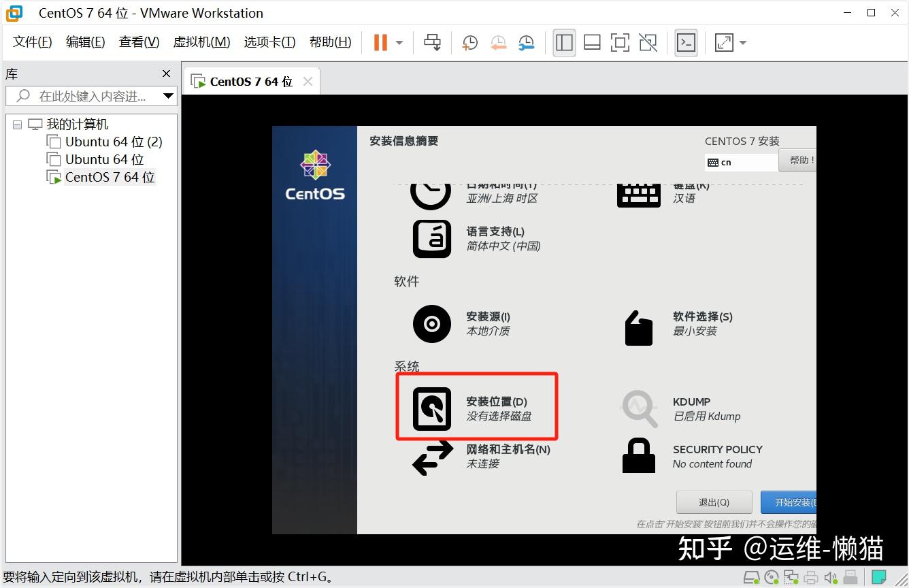Click the 安装信息摘要 heading
The height and width of the screenshot is (588, 909).
pos(404,141)
